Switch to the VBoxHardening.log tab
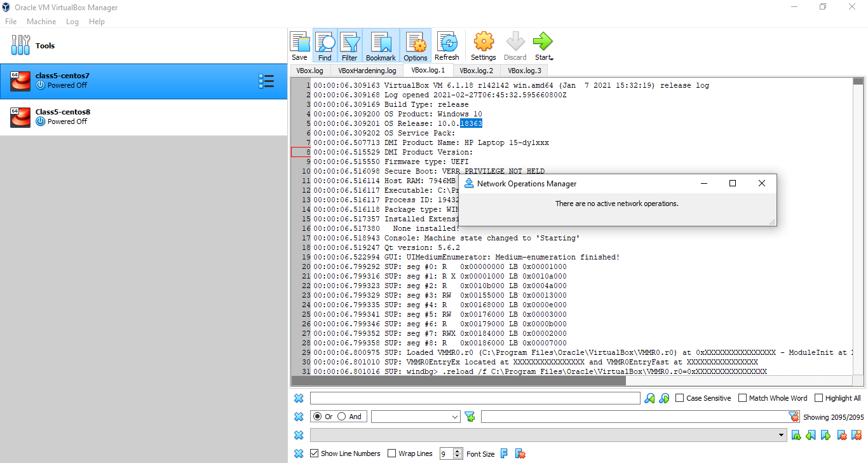This screenshot has height=463, width=868. 366,70
